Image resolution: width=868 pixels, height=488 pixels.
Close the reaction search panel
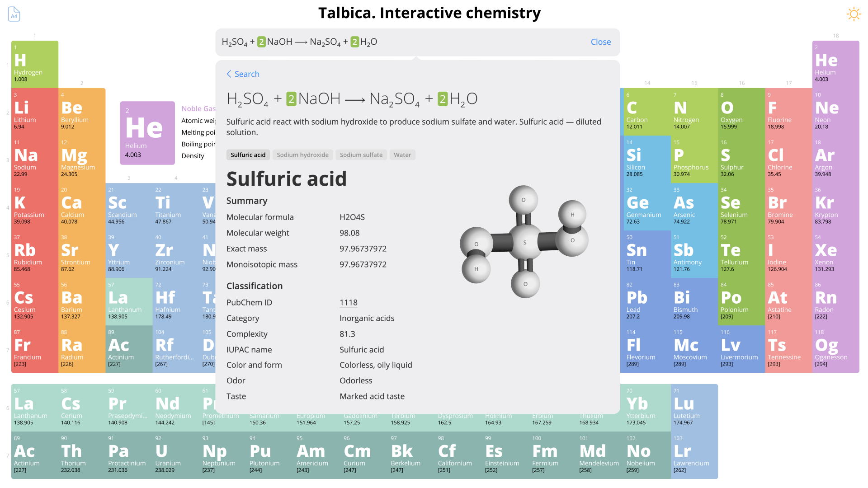point(600,42)
